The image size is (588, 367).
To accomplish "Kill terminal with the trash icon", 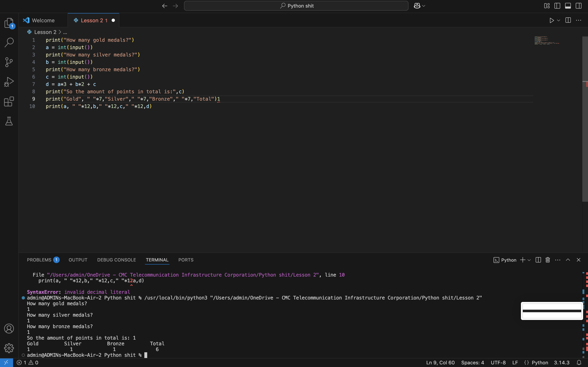I will (x=548, y=260).
